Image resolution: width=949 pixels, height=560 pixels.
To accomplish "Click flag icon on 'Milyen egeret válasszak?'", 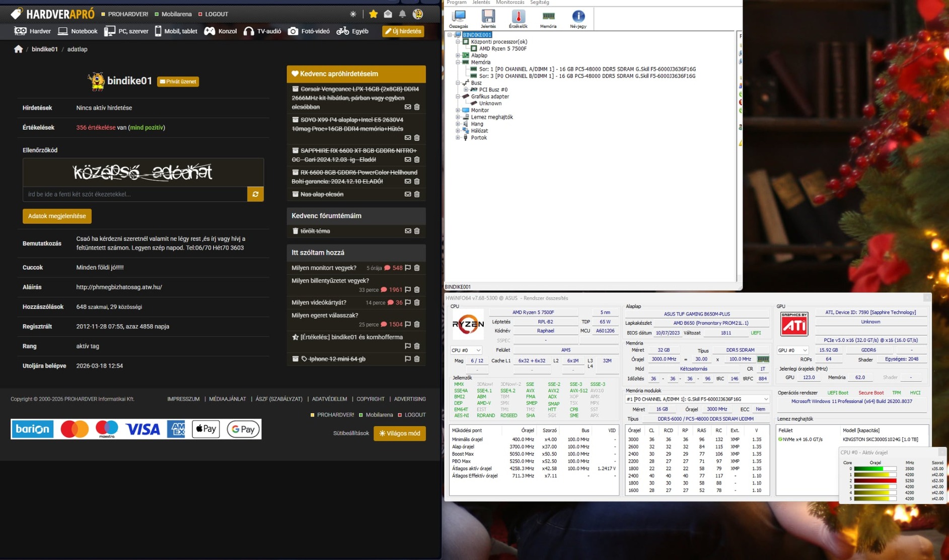I will coord(408,325).
